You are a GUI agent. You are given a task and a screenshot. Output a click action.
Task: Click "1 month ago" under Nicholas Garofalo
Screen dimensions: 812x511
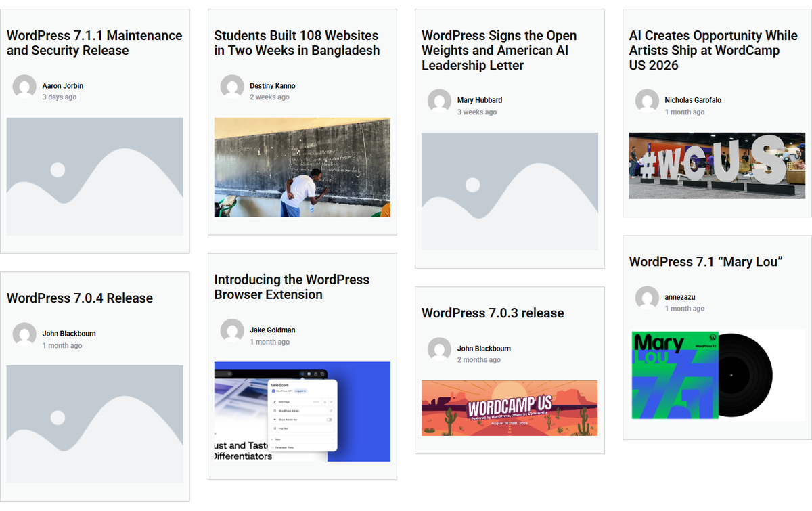[685, 112]
